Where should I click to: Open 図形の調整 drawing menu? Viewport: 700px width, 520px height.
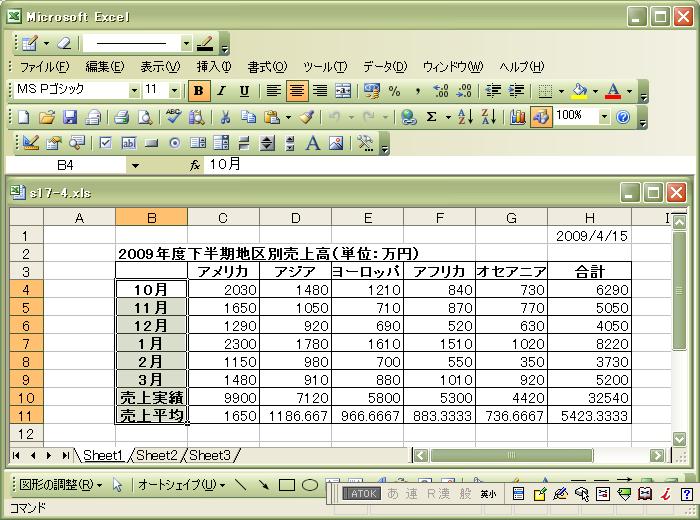click(61, 485)
